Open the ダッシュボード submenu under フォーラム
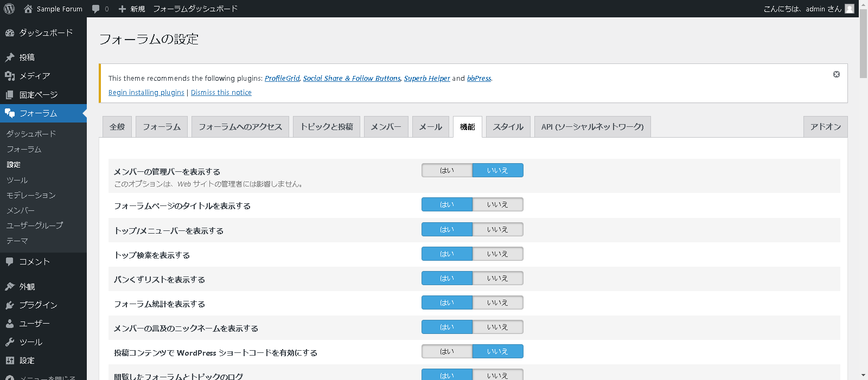868x380 pixels. (31, 134)
